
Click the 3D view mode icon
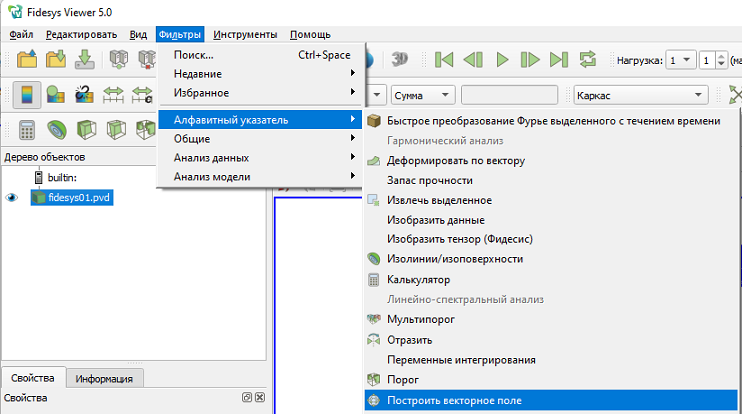point(400,59)
